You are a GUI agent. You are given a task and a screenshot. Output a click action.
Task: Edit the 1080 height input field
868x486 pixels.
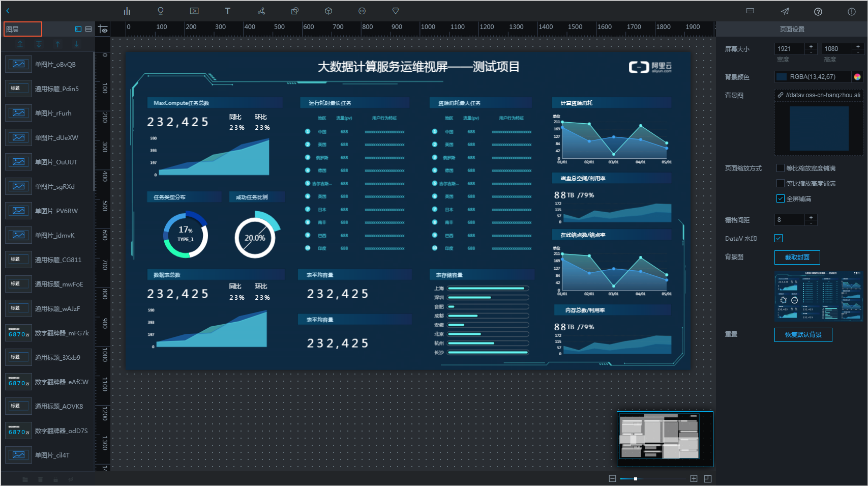click(x=836, y=49)
